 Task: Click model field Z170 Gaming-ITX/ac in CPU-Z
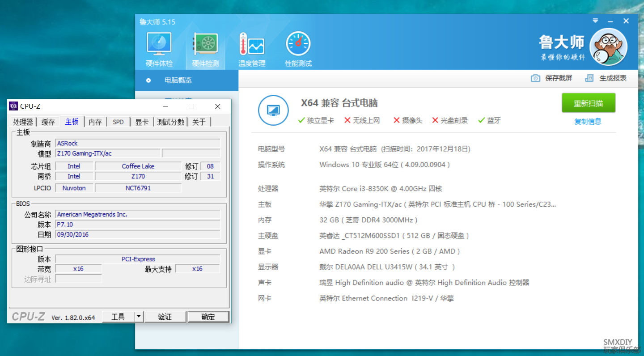(x=108, y=153)
